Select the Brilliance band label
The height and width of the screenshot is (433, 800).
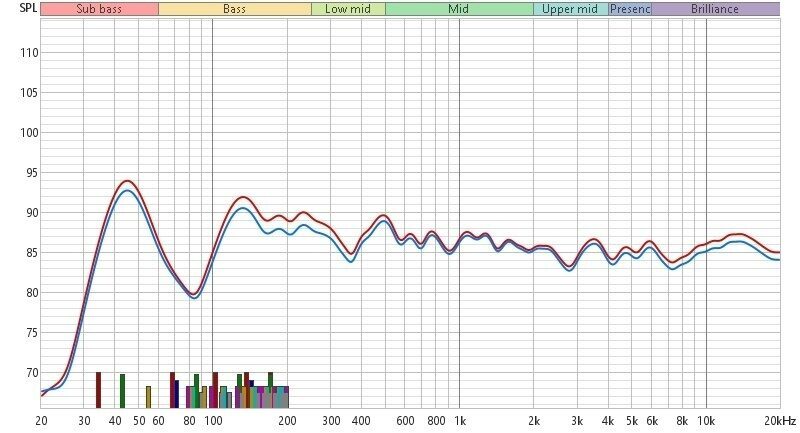coord(715,9)
